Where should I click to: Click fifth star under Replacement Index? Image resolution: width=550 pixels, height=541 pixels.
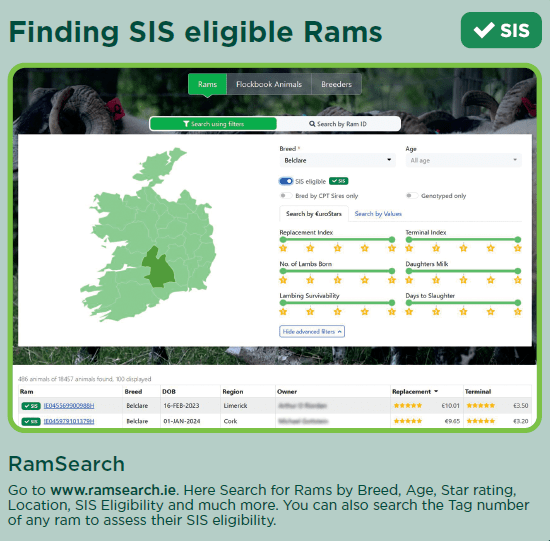click(392, 248)
